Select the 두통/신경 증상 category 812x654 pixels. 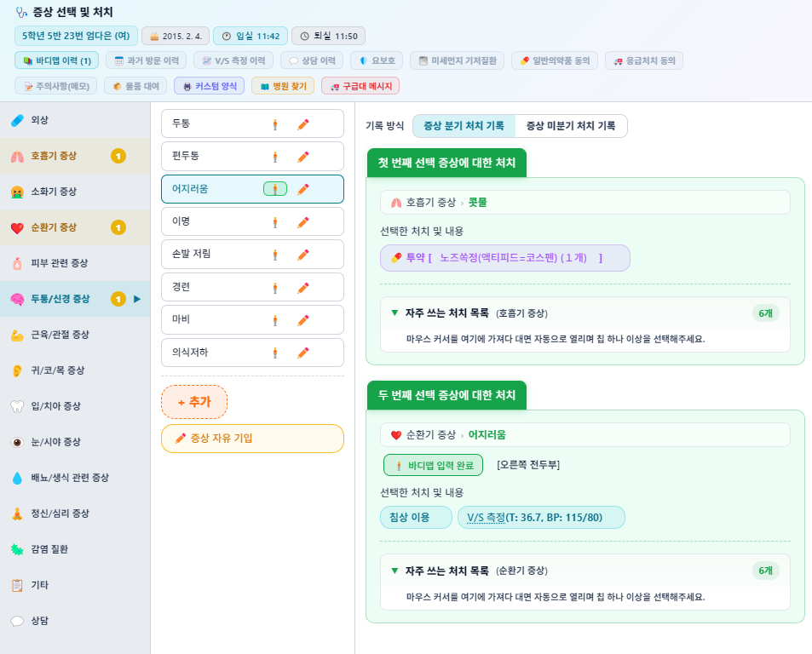pos(75,299)
